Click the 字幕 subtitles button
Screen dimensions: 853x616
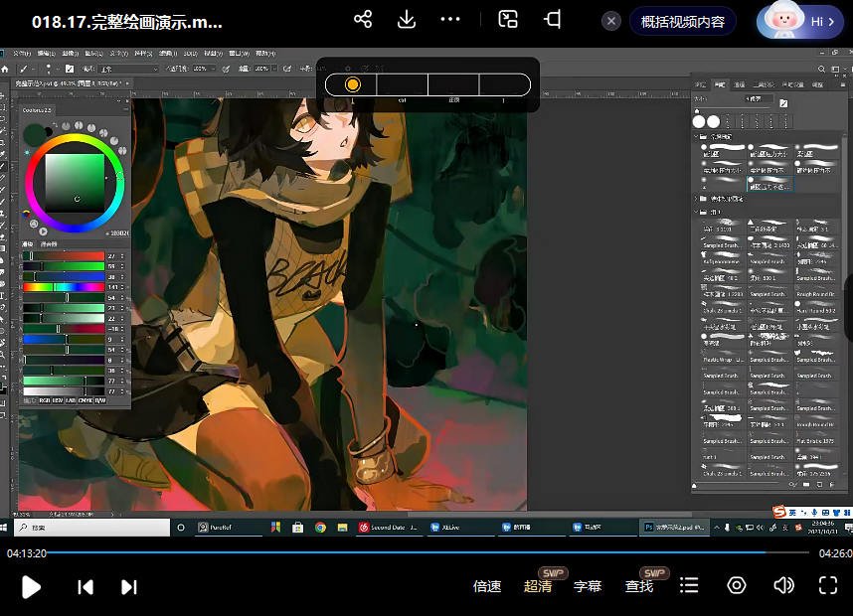coord(588,586)
